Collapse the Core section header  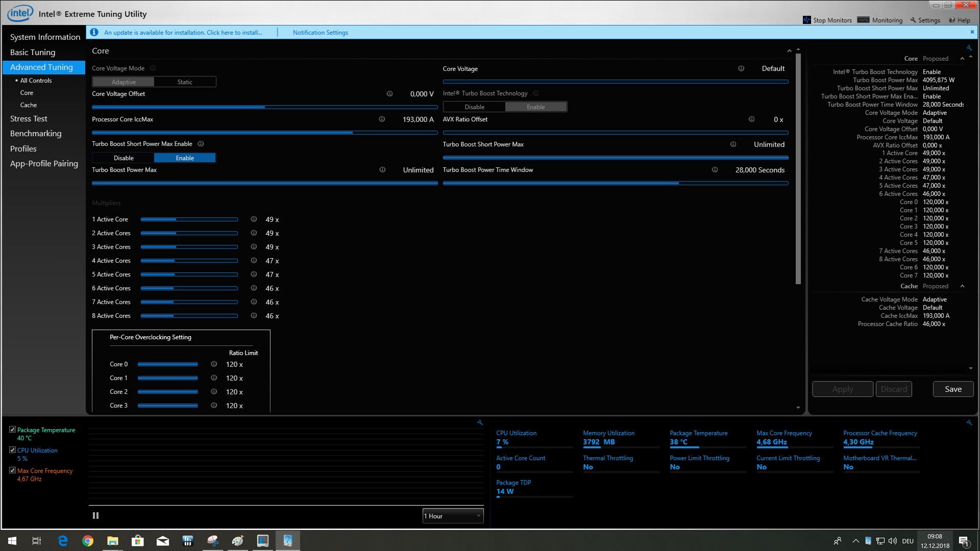point(789,51)
